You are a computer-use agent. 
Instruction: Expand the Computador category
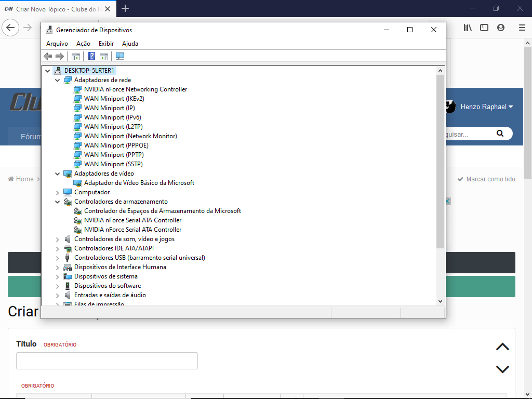click(x=57, y=192)
